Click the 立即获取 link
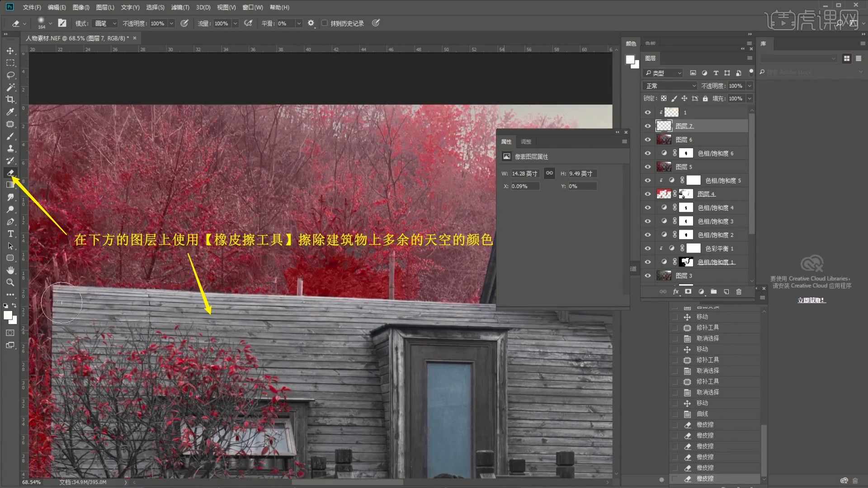Image resolution: width=868 pixels, height=488 pixels. (x=811, y=300)
